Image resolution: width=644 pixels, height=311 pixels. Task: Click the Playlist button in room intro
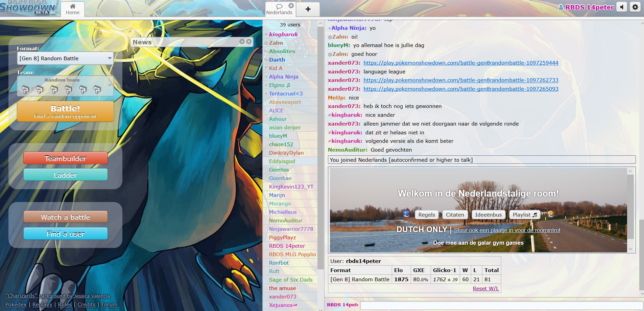[x=525, y=215]
